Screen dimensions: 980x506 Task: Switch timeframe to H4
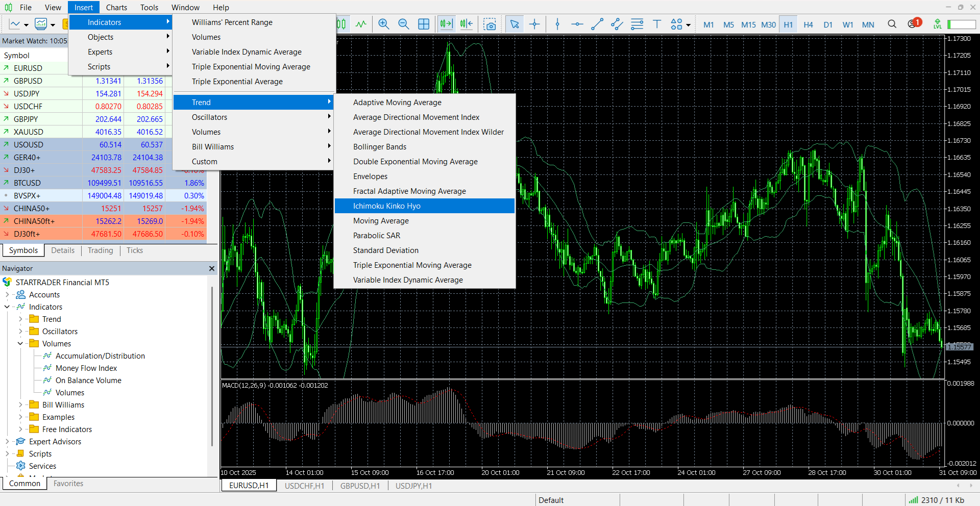[x=808, y=24]
